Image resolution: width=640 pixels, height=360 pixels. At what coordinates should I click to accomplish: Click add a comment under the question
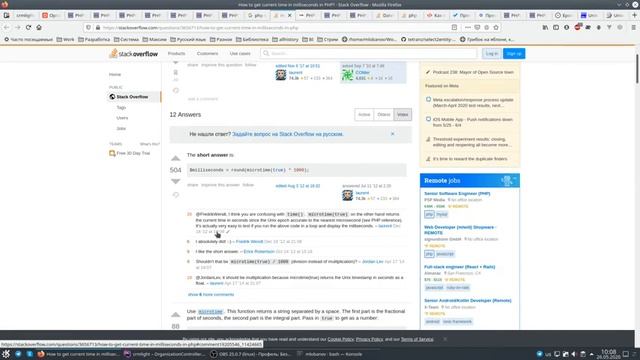pyautogui.click(x=202, y=99)
